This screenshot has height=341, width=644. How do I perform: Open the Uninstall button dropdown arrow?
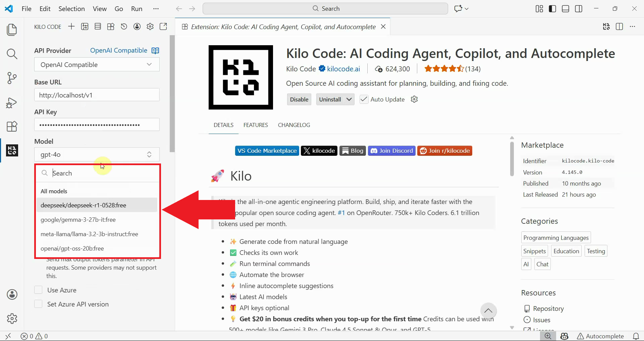click(349, 99)
